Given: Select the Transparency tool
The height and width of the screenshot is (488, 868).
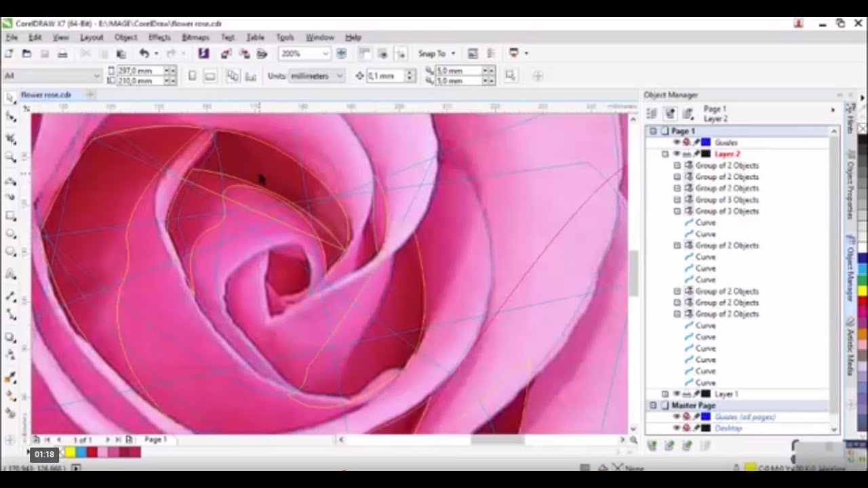Looking at the screenshot, I should (10, 354).
